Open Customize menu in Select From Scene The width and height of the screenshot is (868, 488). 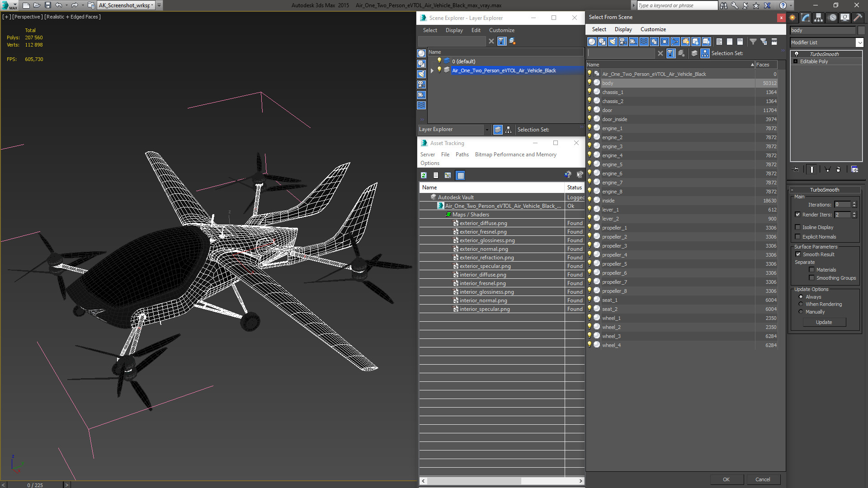[653, 29]
